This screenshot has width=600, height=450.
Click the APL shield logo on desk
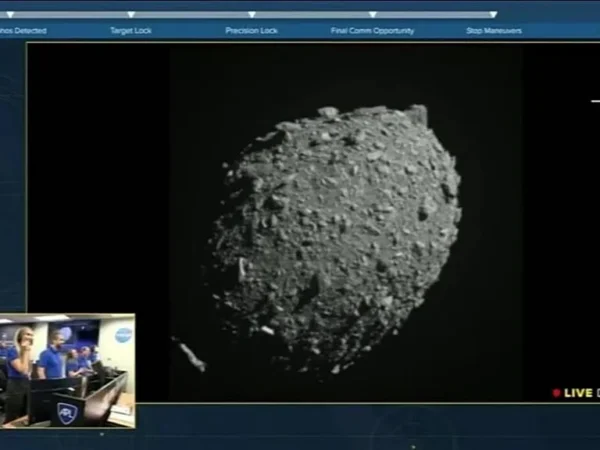coord(66,412)
